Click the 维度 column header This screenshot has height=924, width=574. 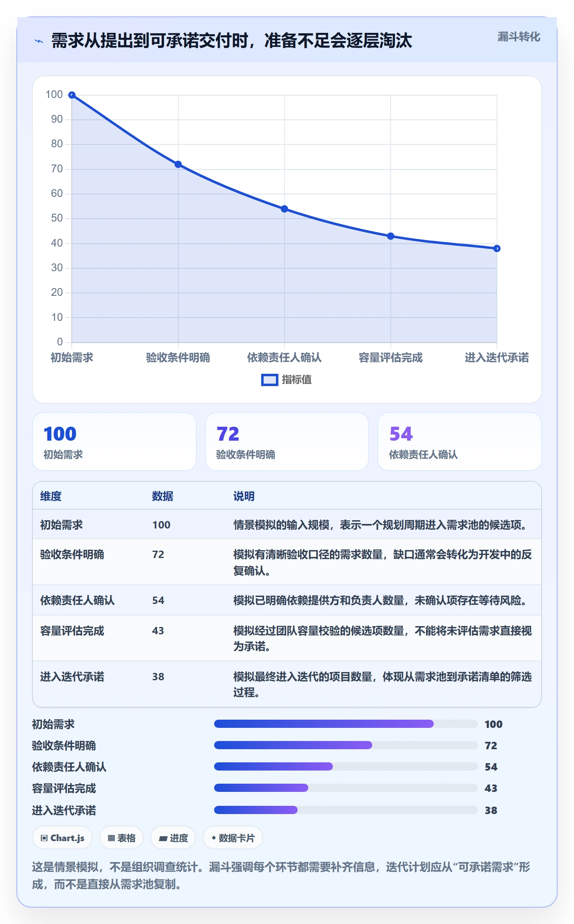[x=51, y=496]
